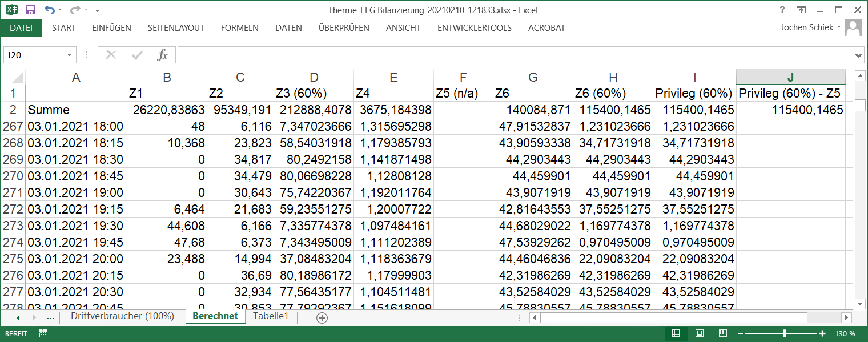Viewport: 868px width, 342px height.
Task: Click inside the formula bar input
Action: pos(514,55)
